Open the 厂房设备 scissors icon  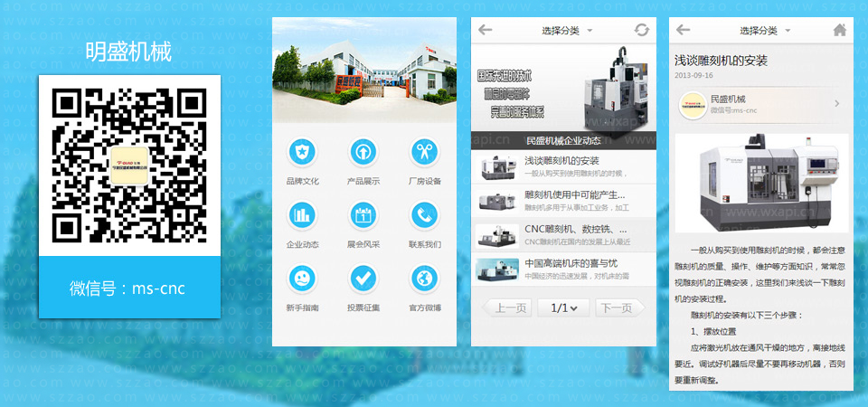(425, 152)
